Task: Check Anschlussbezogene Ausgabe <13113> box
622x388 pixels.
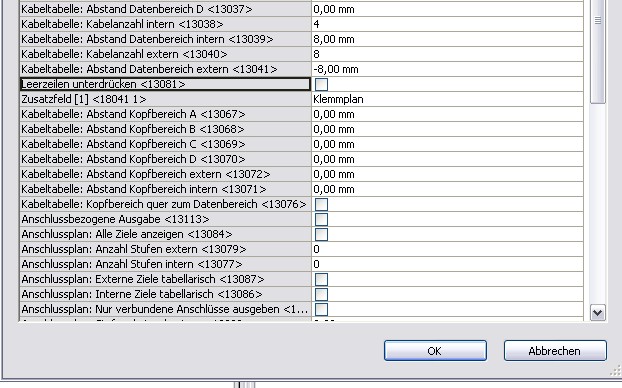Action: tap(321, 219)
